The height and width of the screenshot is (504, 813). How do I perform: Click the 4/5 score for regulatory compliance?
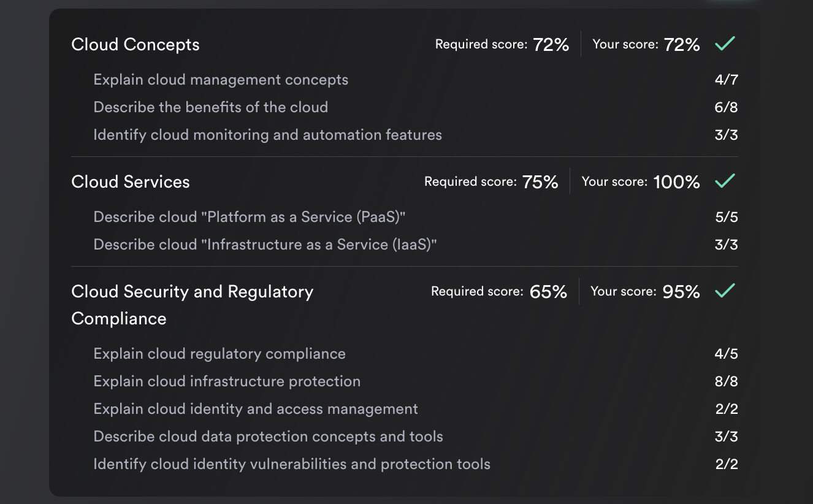click(x=726, y=354)
